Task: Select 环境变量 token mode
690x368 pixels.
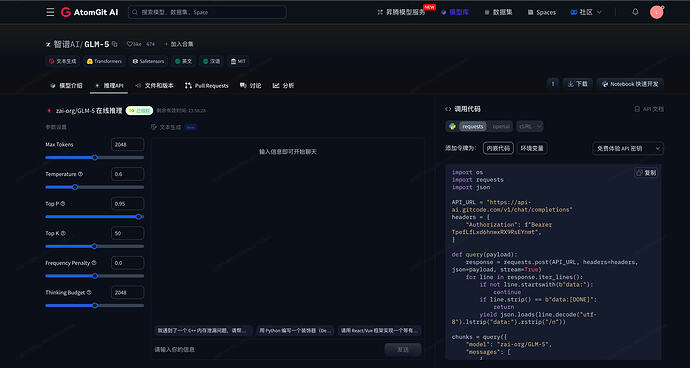Action: (x=532, y=148)
